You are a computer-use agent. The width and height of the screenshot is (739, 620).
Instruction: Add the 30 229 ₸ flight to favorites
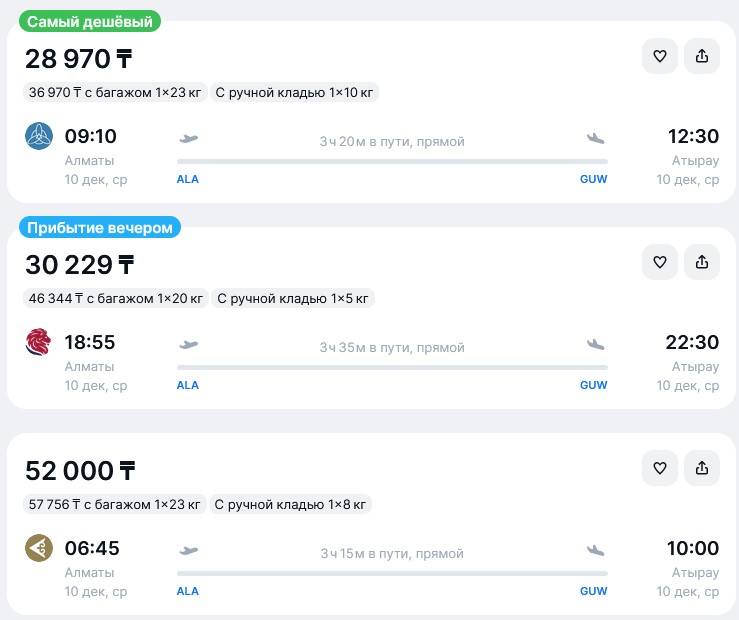pos(659,262)
